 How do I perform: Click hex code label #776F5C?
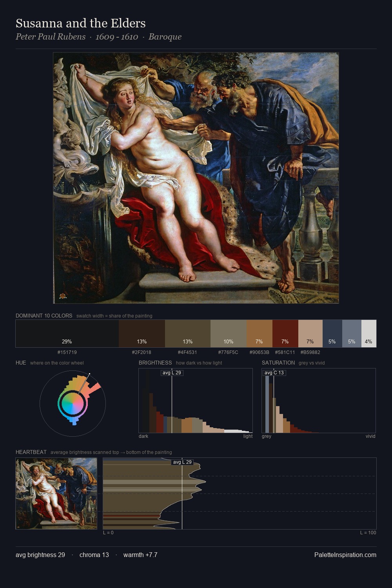(x=228, y=352)
